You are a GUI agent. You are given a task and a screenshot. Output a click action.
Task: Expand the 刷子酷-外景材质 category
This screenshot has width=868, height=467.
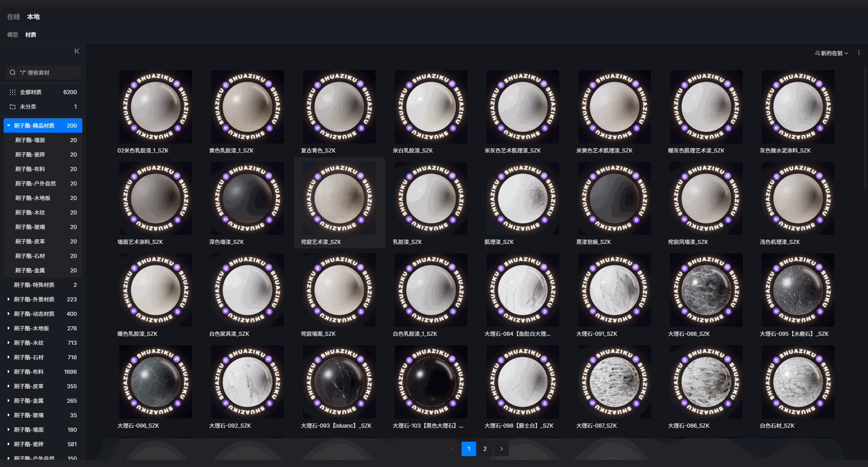tap(9, 300)
